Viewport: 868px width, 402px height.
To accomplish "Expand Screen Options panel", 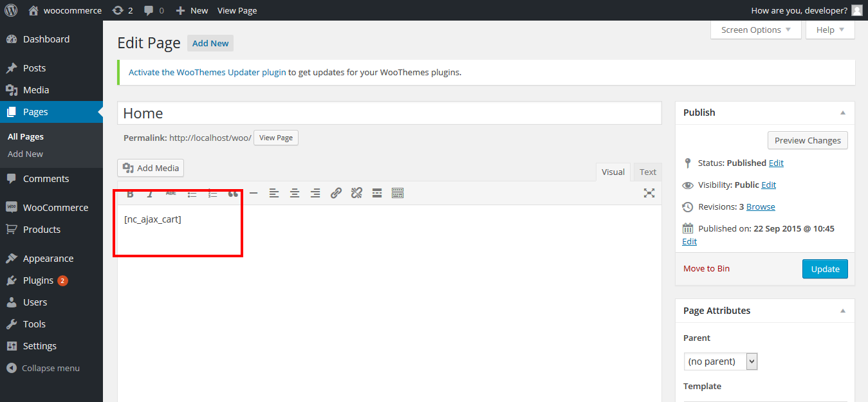I will [756, 30].
